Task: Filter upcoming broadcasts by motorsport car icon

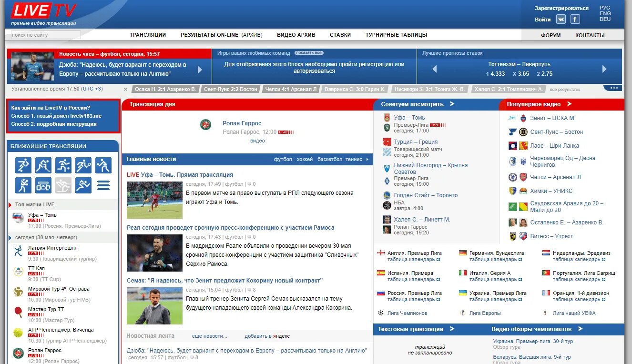Action: pos(43,185)
